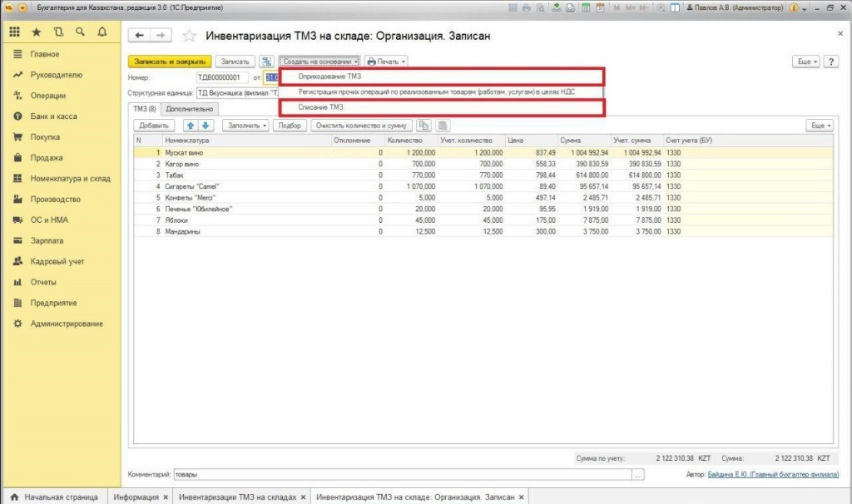Image resolution: width=852 pixels, height=504 pixels.
Task: Navigate back with left arrow button
Action: tap(139, 35)
